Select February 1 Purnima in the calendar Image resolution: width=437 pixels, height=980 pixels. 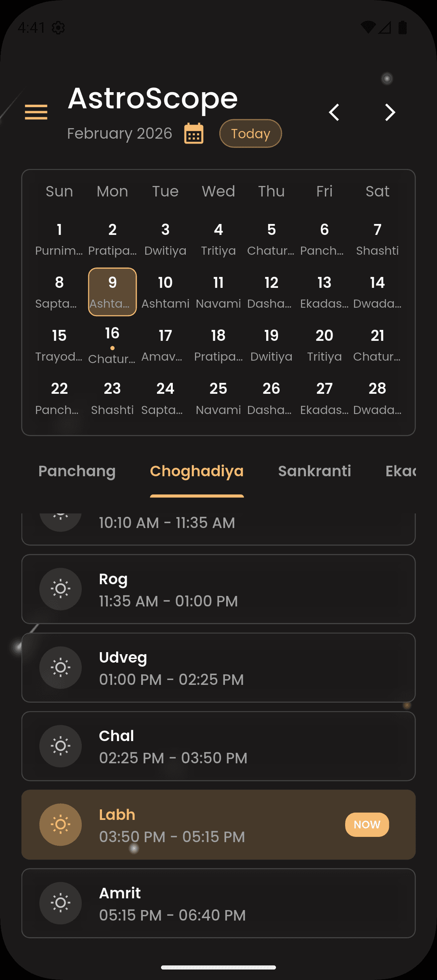pos(59,239)
